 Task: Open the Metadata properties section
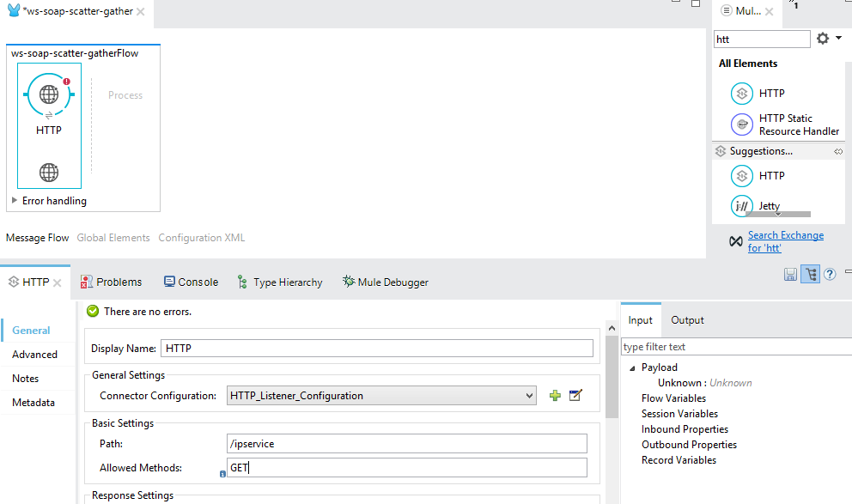click(33, 403)
